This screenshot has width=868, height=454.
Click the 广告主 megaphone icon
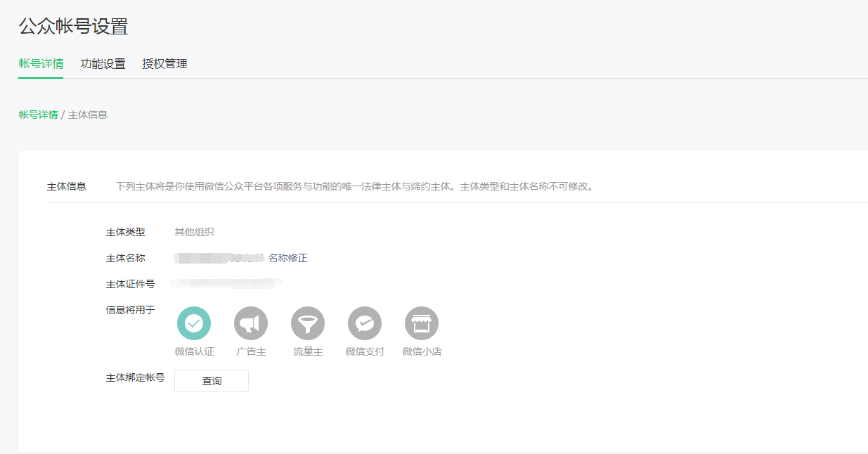251,323
